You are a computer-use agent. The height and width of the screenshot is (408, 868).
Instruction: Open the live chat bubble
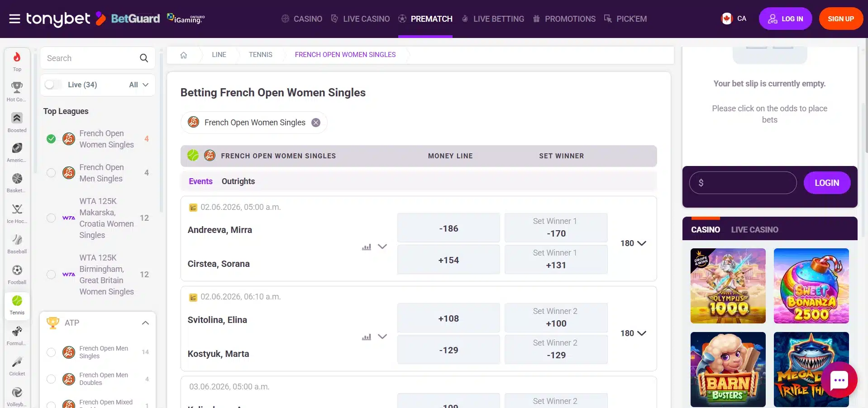click(x=839, y=380)
